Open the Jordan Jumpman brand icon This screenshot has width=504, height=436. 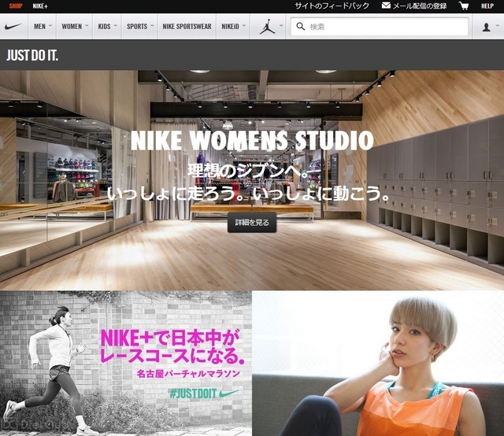pos(266,27)
